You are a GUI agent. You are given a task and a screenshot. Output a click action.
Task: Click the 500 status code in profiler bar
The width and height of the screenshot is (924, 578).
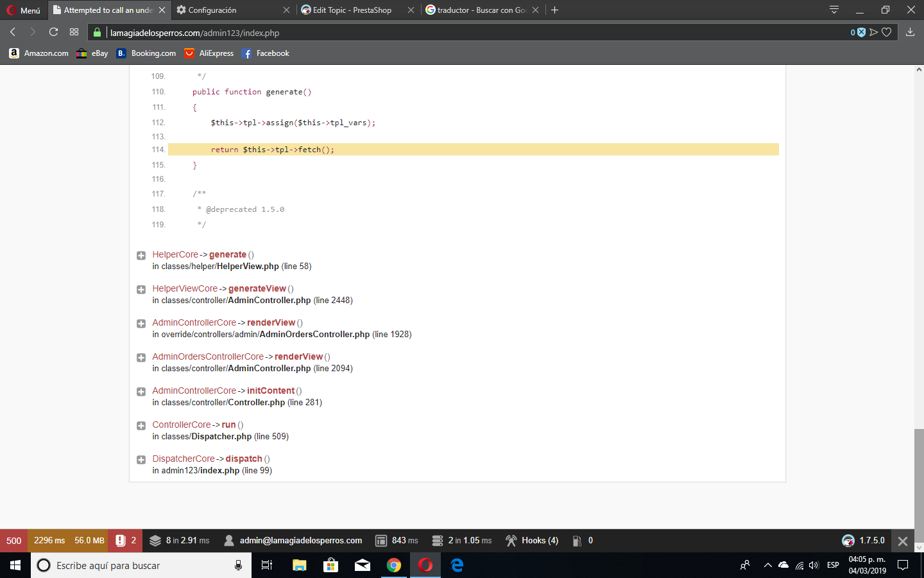[14, 541]
